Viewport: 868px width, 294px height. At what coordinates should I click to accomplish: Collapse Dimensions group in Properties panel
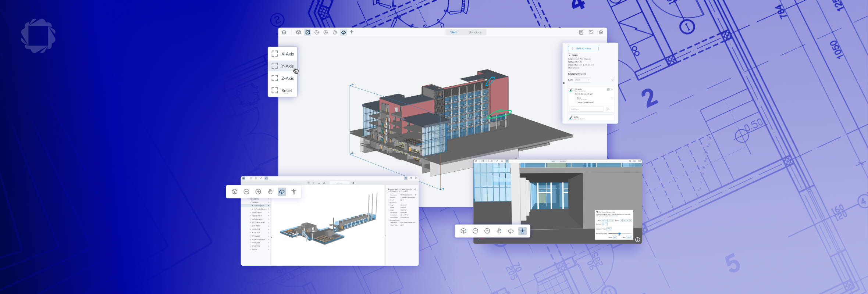(389, 203)
